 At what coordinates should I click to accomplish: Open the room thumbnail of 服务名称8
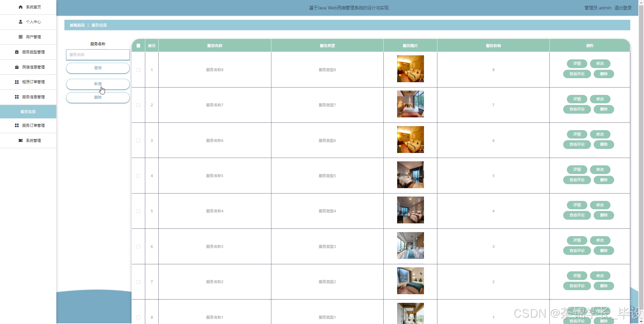pos(410,69)
